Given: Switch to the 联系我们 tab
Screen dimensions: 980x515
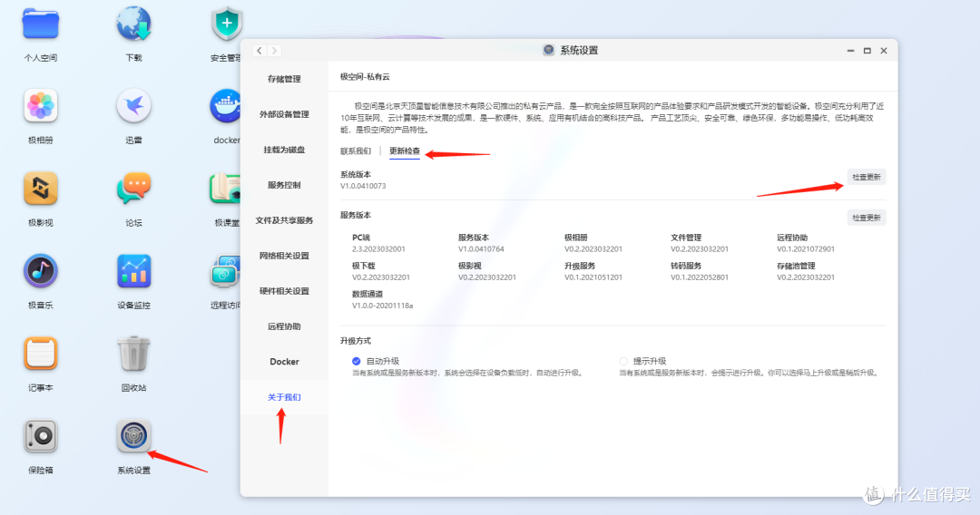Looking at the screenshot, I should click(356, 151).
